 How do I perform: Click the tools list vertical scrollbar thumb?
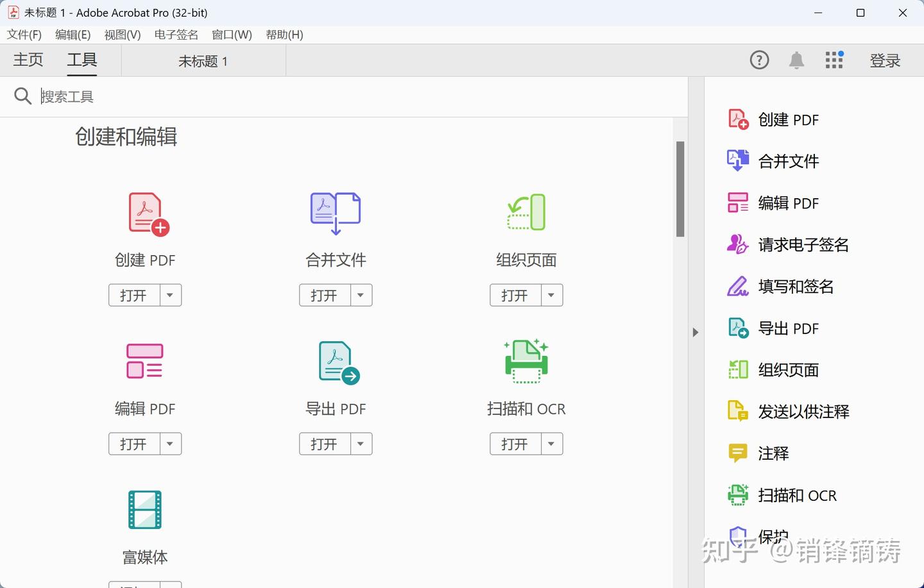(x=680, y=189)
